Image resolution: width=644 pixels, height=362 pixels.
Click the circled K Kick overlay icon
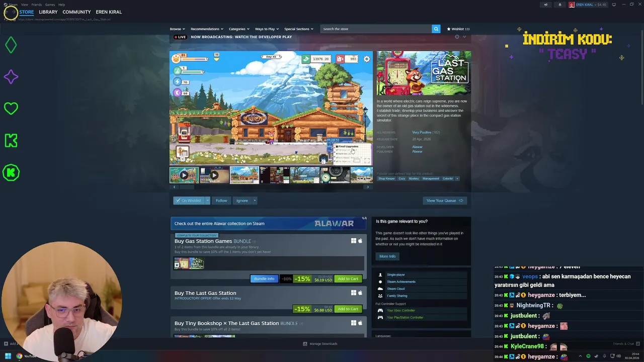[x=11, y=172]
